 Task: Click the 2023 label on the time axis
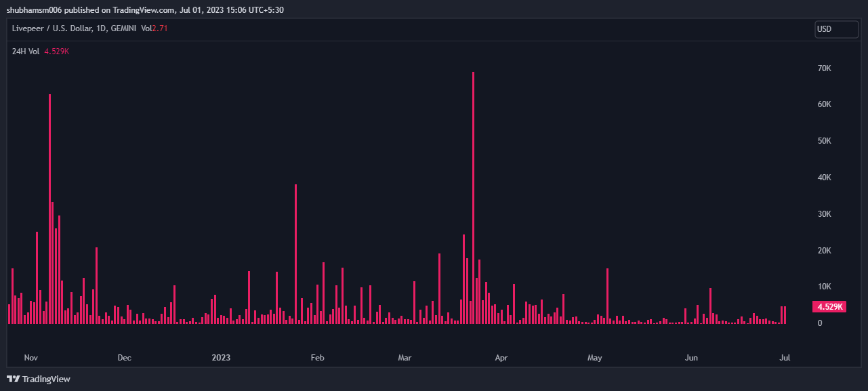(x=222, y=357)
